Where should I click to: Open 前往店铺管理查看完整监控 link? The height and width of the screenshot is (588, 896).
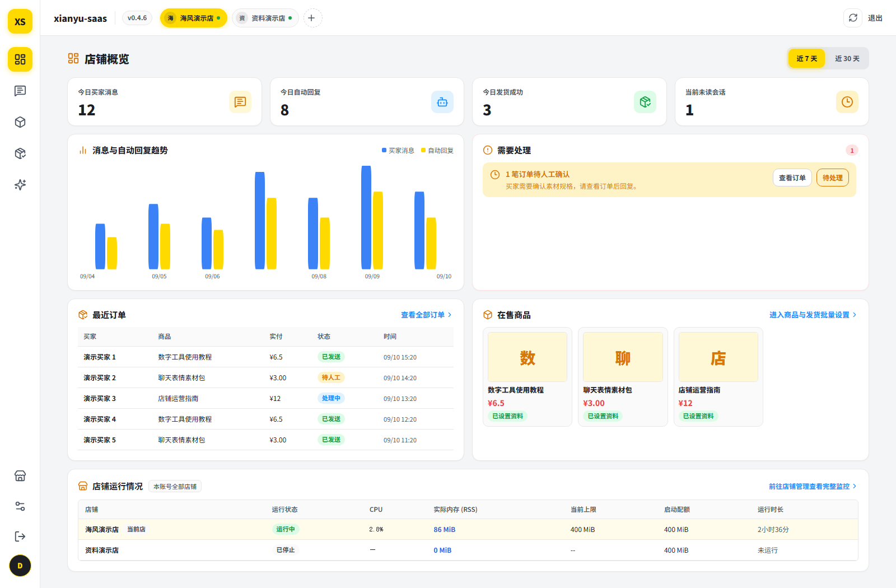813,486
